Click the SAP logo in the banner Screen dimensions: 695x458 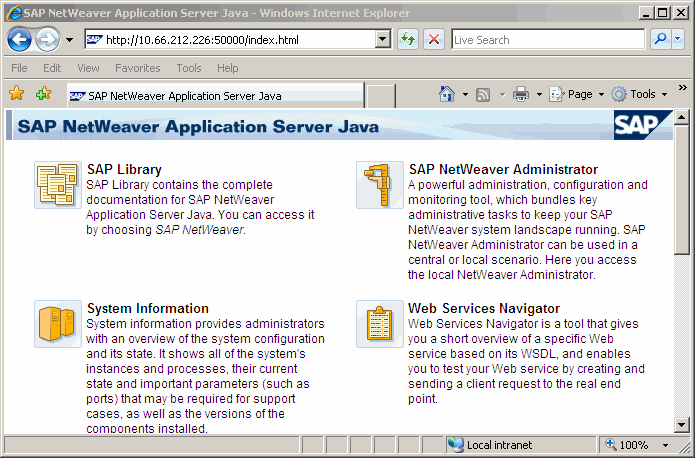tap(643, 125)
